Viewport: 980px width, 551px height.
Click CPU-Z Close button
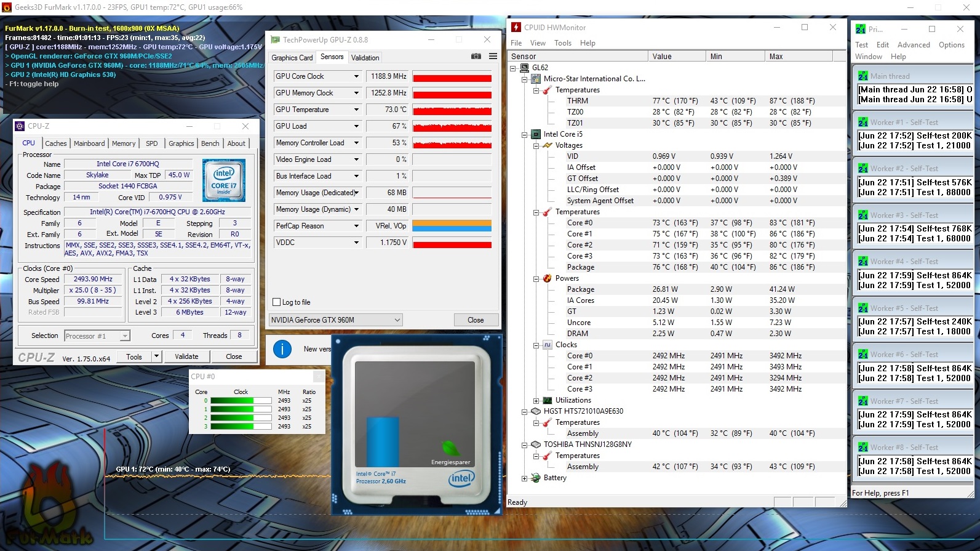[234, 356]
